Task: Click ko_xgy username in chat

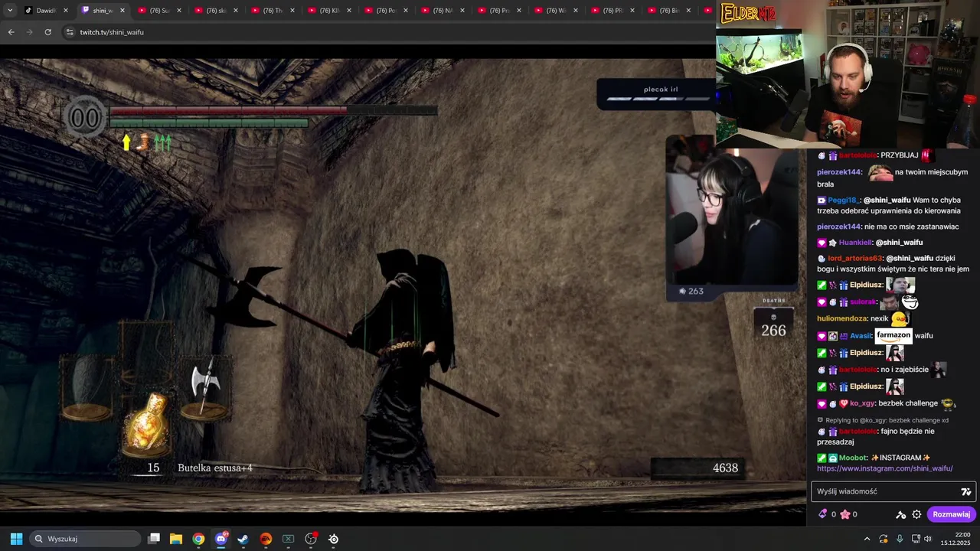Action: [x=861, y=403]
